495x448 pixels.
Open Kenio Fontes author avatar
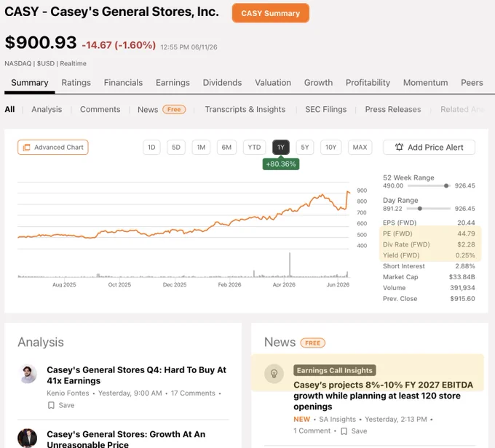click(28, 374)
